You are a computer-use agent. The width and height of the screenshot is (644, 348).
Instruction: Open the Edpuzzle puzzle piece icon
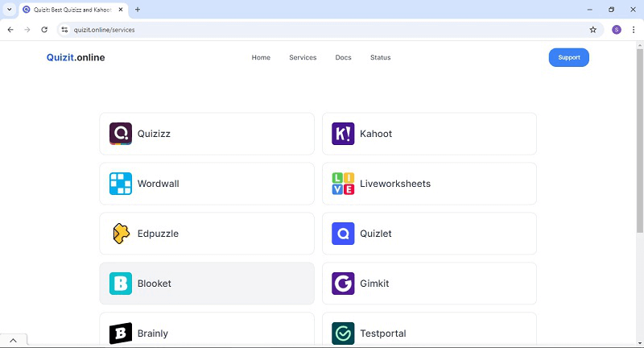coord(121,234)
